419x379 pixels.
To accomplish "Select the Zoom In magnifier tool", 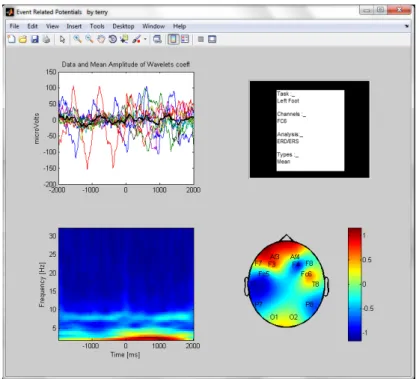I will (77, 39).
